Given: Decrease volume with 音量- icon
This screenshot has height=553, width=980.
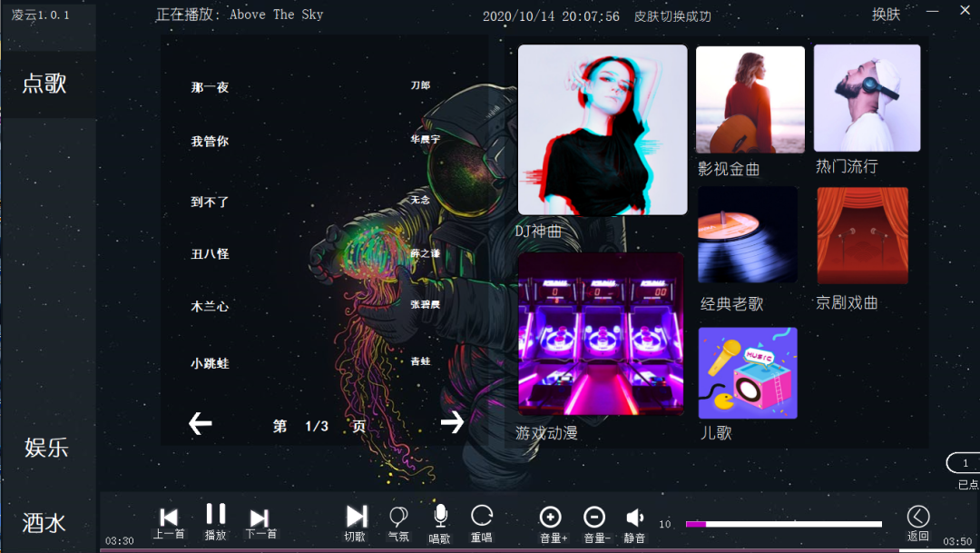Looking at the screenshot, I should [594, 518].
